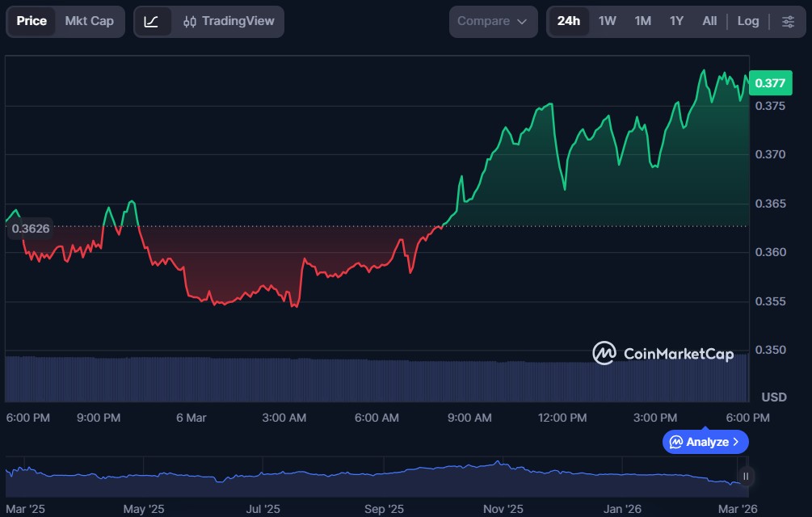Show the 1Y time range

coord(676,22)
